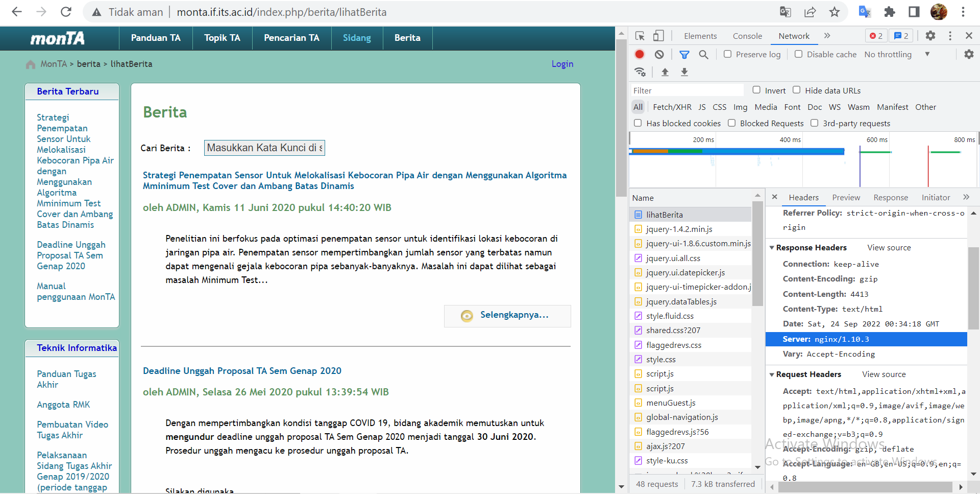Open Panduan TA in the site menu

click(x=156, y=38)
